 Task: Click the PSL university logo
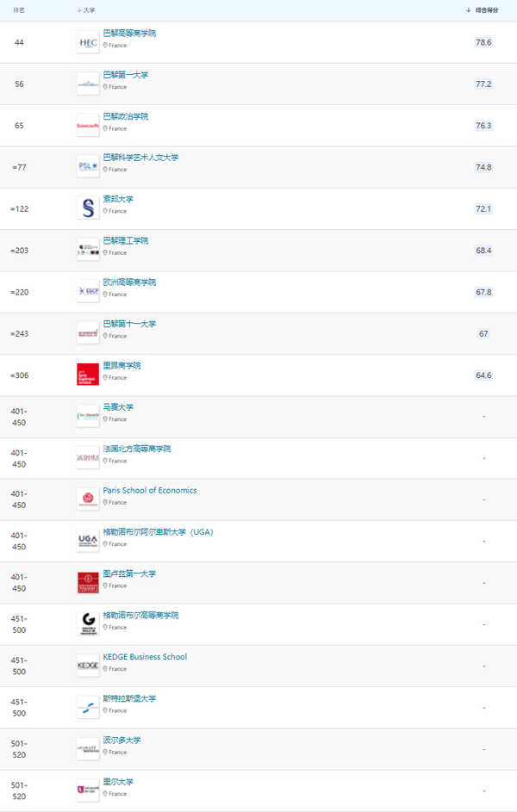[88, 167]
